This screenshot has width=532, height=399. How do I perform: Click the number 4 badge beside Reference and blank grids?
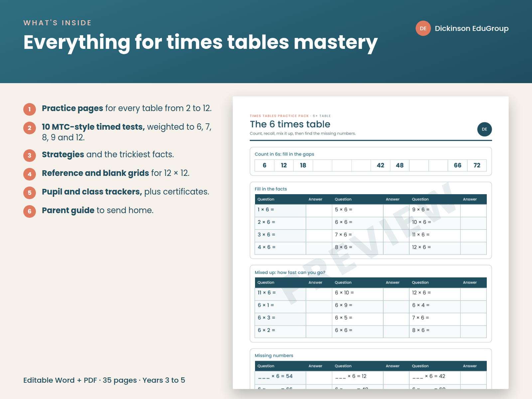[30, 174]
